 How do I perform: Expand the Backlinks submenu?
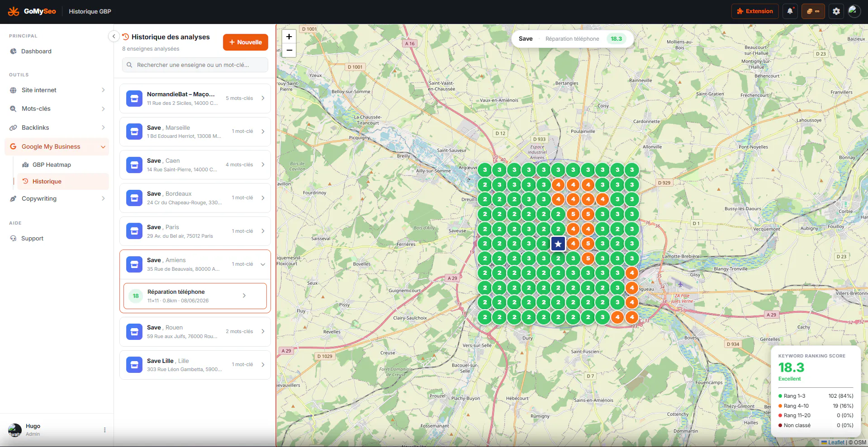pyautogui.click(x=103, y=128)
